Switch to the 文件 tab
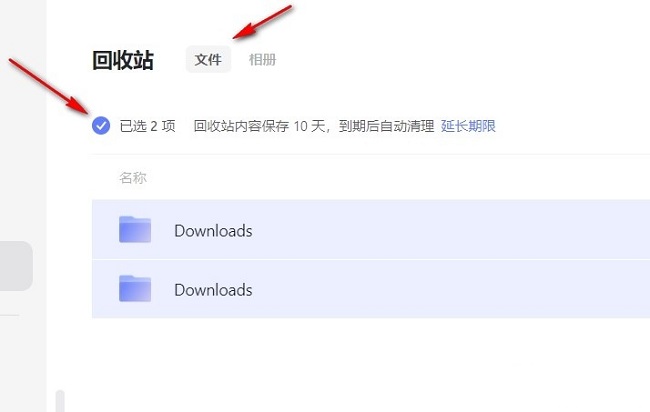 [x=208, y=59]
